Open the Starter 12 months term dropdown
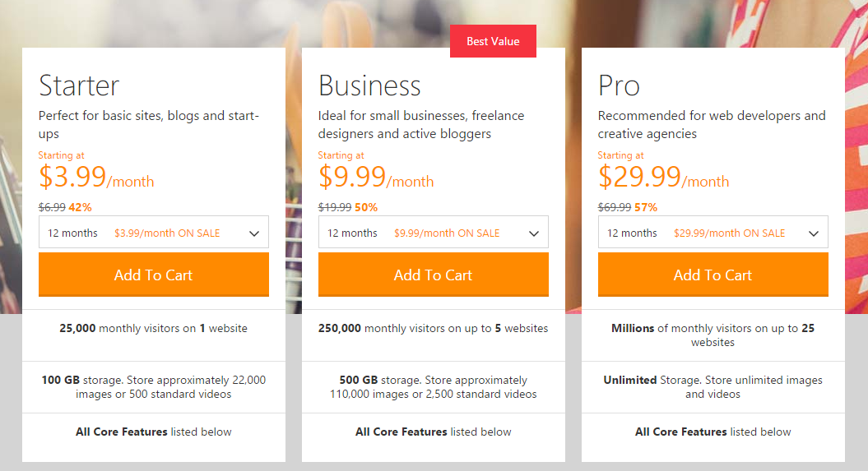The height and width of the screenshot is (471, 868). [x=153, y=233]
